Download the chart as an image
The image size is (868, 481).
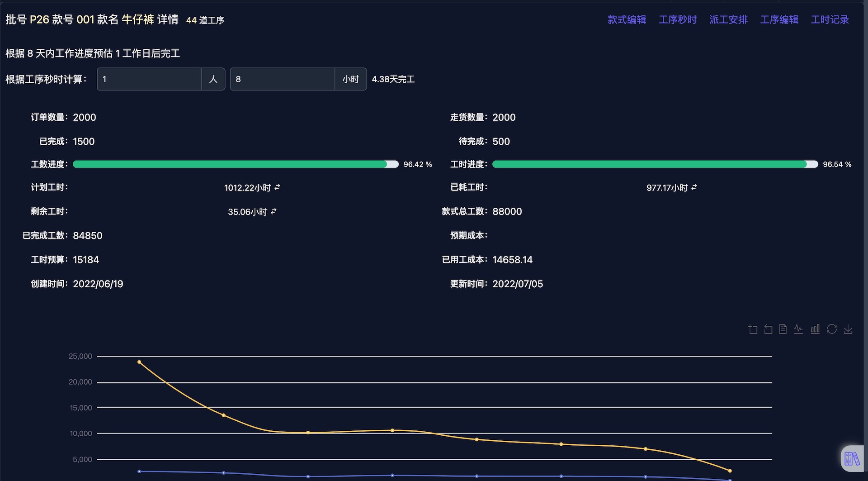click(x=849, y=329)
